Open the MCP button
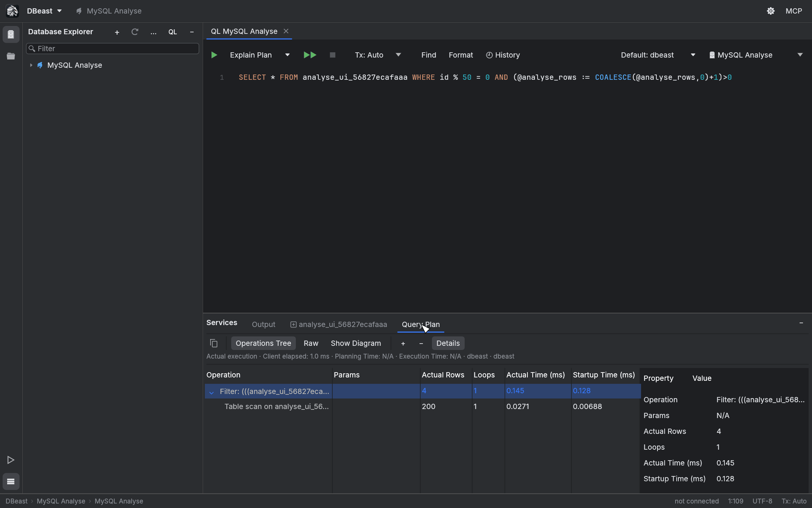 click(x=794, y=11)
